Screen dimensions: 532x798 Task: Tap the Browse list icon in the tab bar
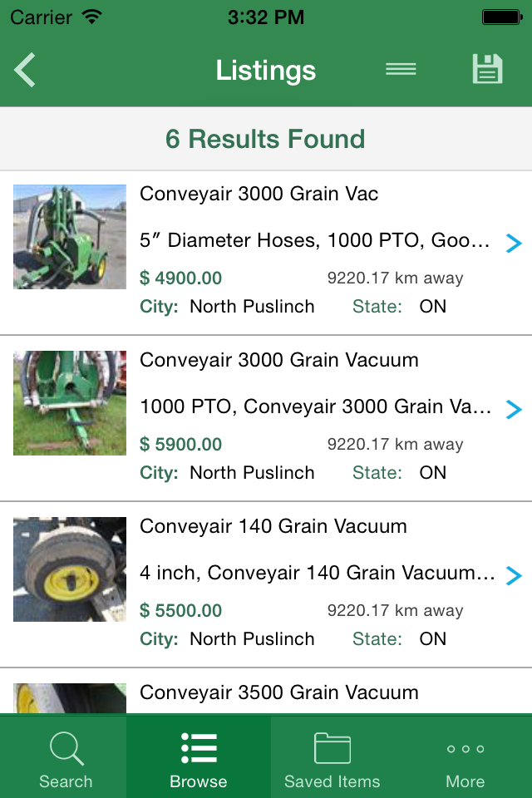point(199,747)
